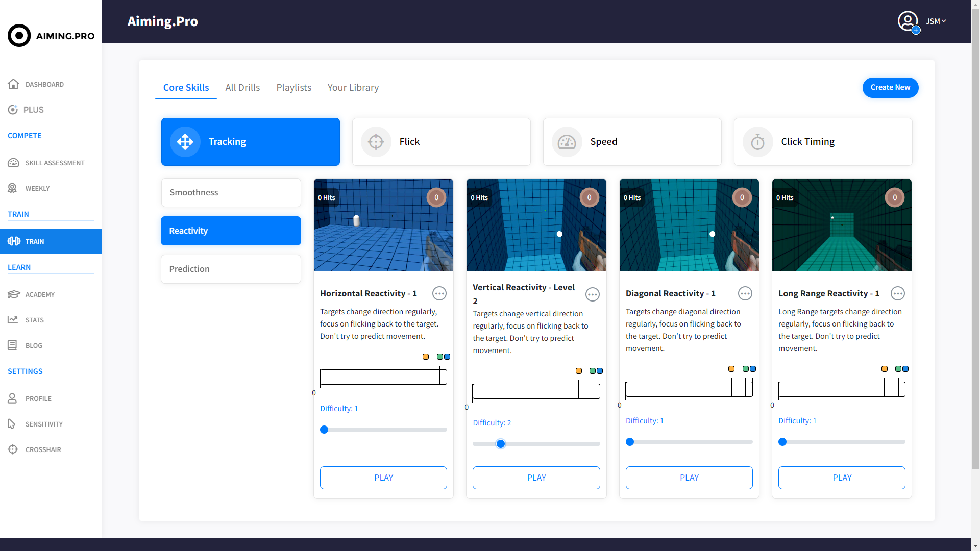Select the Speed skill category
The image size is (980, 551).
point(632,142)
